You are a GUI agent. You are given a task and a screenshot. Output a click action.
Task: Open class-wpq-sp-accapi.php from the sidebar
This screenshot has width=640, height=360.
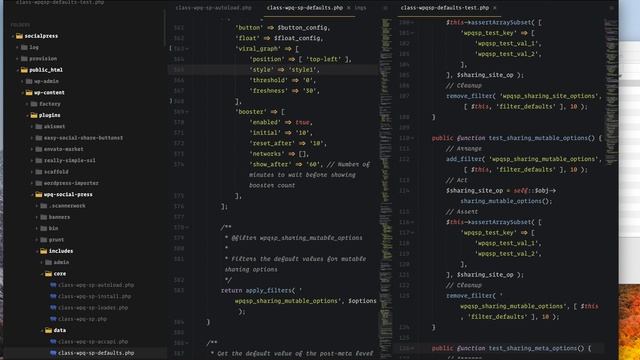(x=93, y=342)
